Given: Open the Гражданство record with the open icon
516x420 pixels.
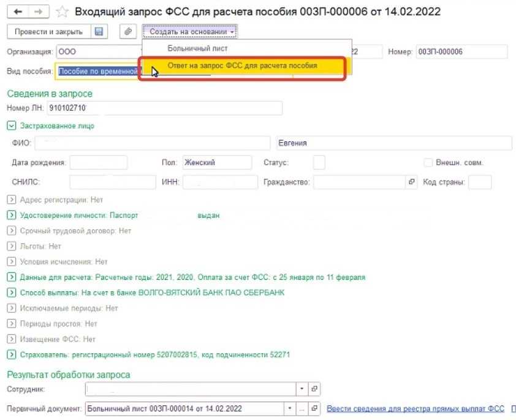Looking at the screenshot, I should point(411,182).
